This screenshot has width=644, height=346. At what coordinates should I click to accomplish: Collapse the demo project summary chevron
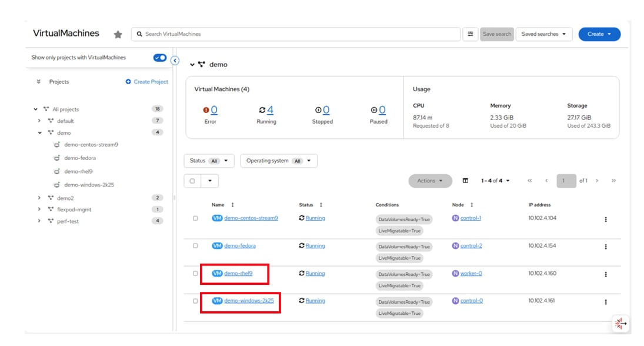192,65
